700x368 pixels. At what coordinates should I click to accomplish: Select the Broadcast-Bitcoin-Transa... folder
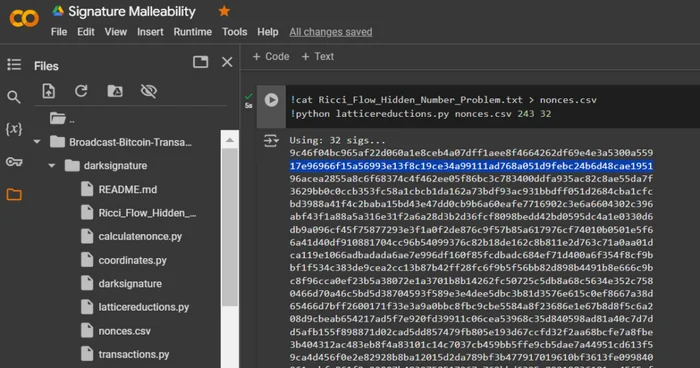tap(121, 142)
